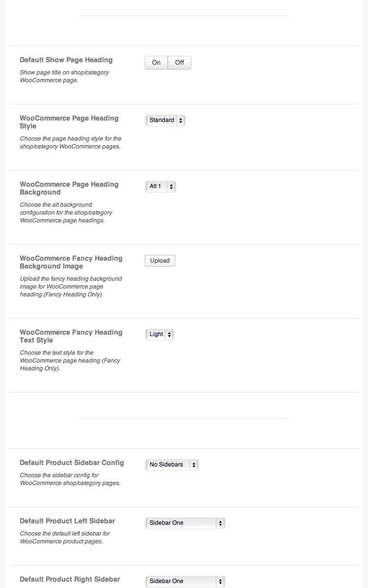The image size is (368, 588).
Task: Click the right sidebar dropdown stepper arrows
Action: (x=220, y=581)
